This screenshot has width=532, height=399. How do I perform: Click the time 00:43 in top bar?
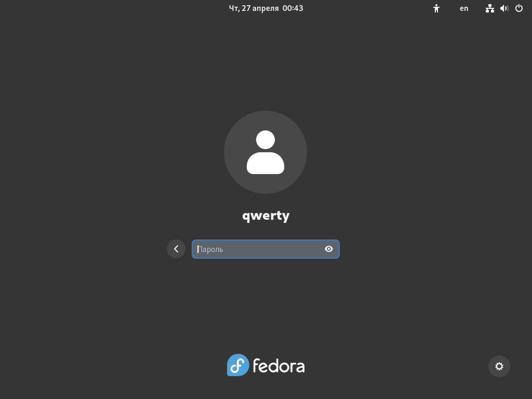coord(293,8)
